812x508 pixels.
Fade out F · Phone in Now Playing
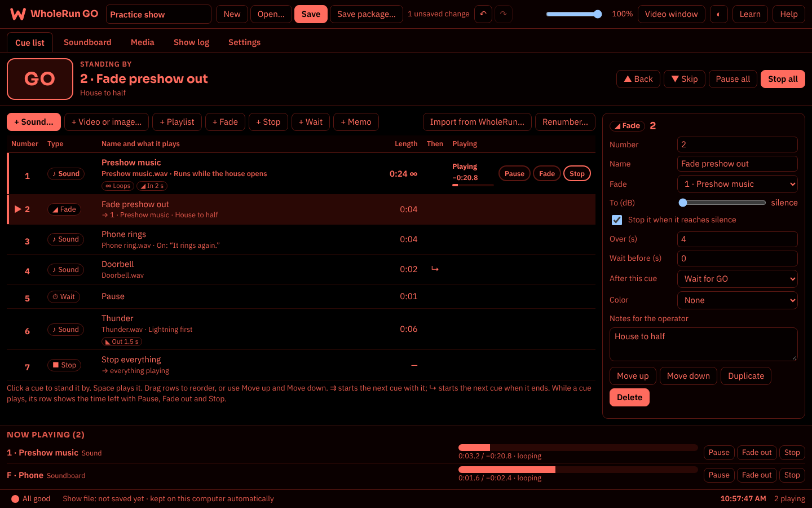point(757,475)
